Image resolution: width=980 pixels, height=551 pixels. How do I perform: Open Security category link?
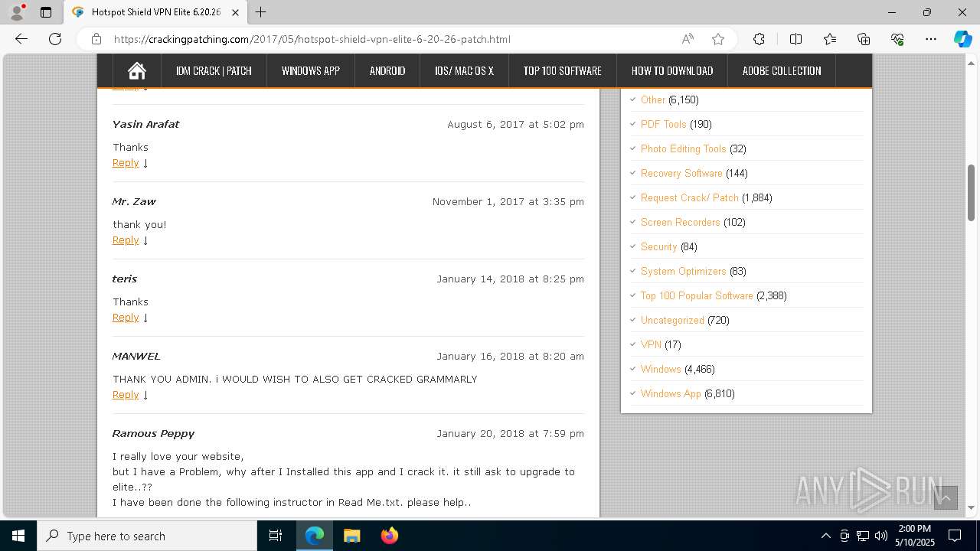pos(659,246)
